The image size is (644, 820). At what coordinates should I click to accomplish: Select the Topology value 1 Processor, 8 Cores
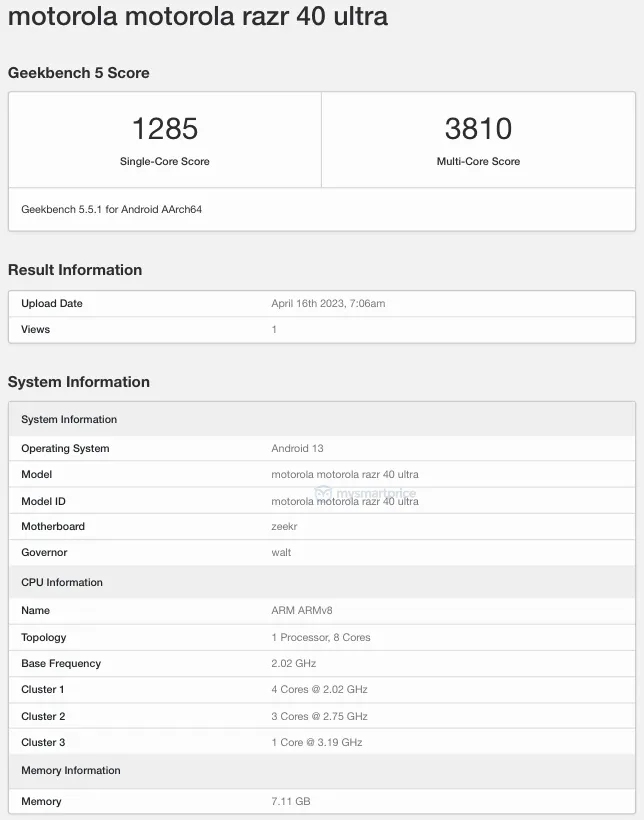coord(321,638)
